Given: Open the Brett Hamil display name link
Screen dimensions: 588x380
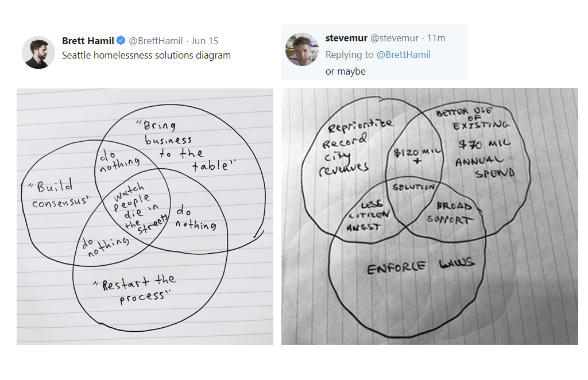Looking at the screenshot, I should point(88,41).
